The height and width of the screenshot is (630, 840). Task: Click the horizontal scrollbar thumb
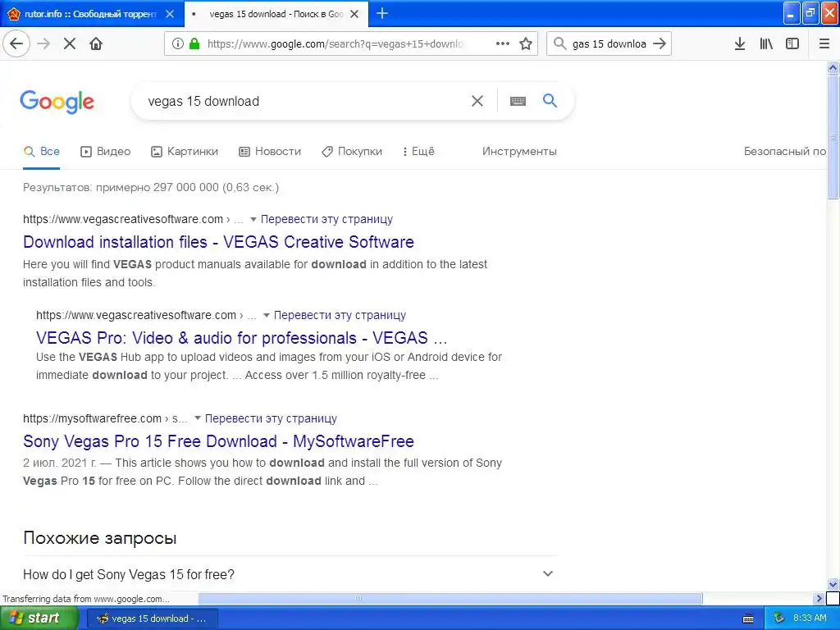point(450,598)
